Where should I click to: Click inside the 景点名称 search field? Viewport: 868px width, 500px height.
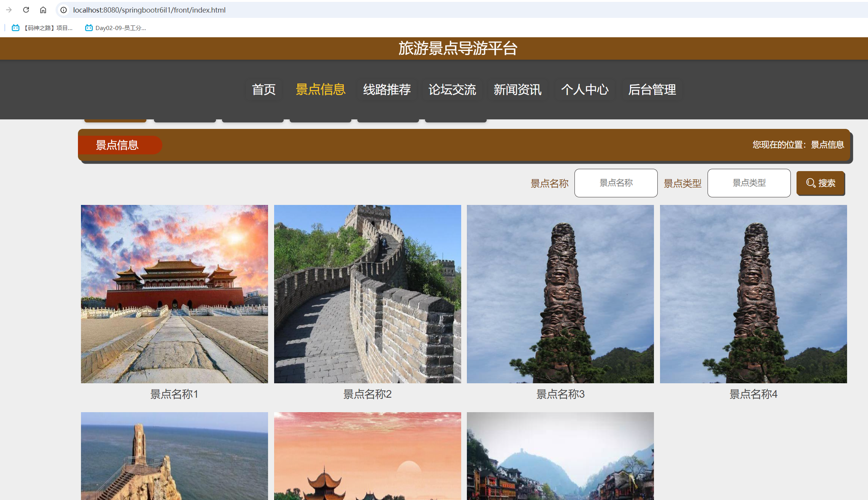coord(616,183)
